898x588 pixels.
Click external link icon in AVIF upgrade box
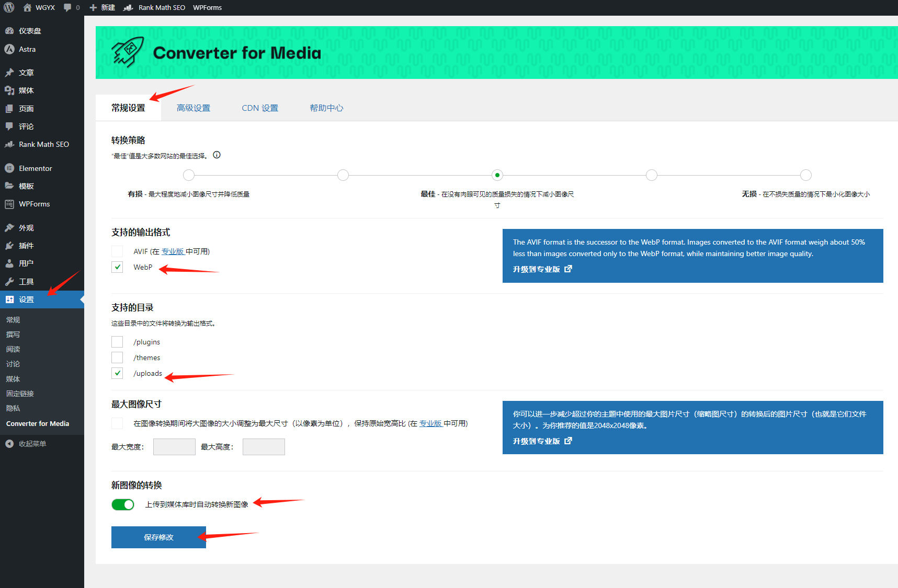[568, 269]
